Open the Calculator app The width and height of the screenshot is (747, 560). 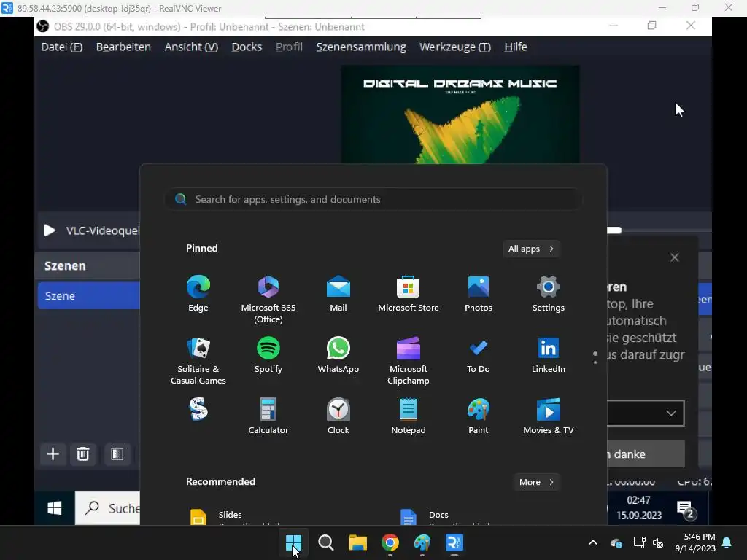click(268, 416)
